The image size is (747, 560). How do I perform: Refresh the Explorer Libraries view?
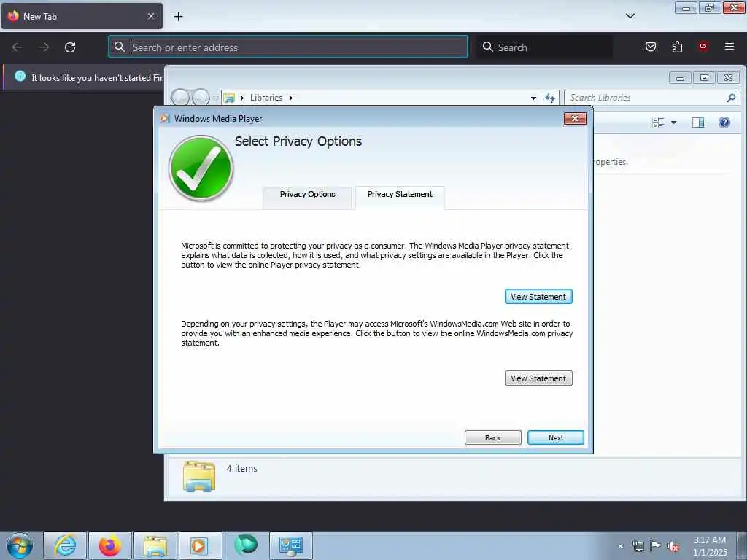(x=550, y=98)
